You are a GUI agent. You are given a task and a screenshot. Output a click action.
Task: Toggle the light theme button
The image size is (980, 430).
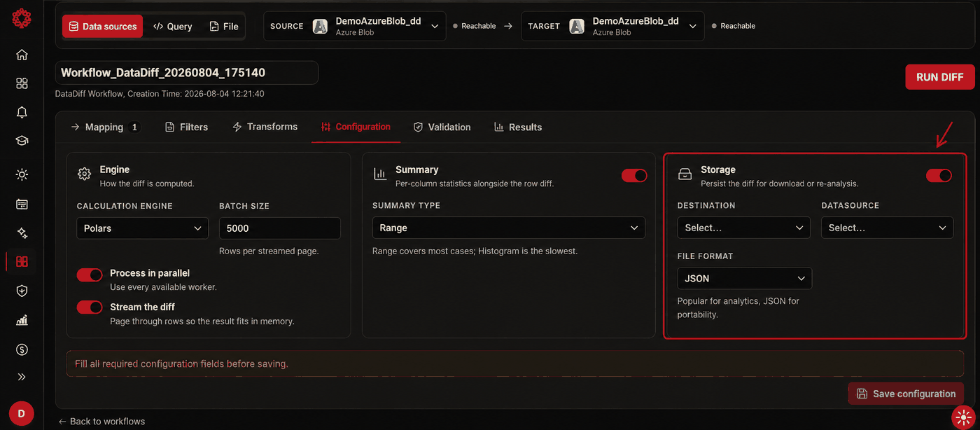click(x=964, y=417)
